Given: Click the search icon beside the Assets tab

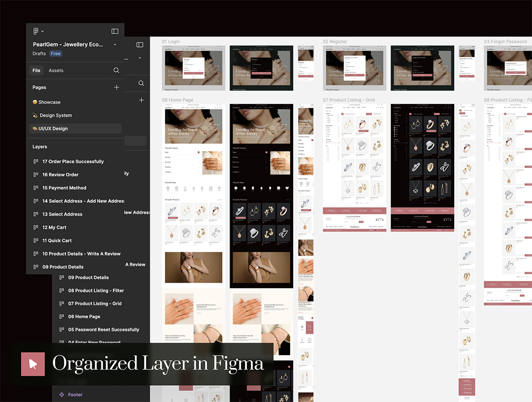Looking at the screenshot, I should coord(116,70).
